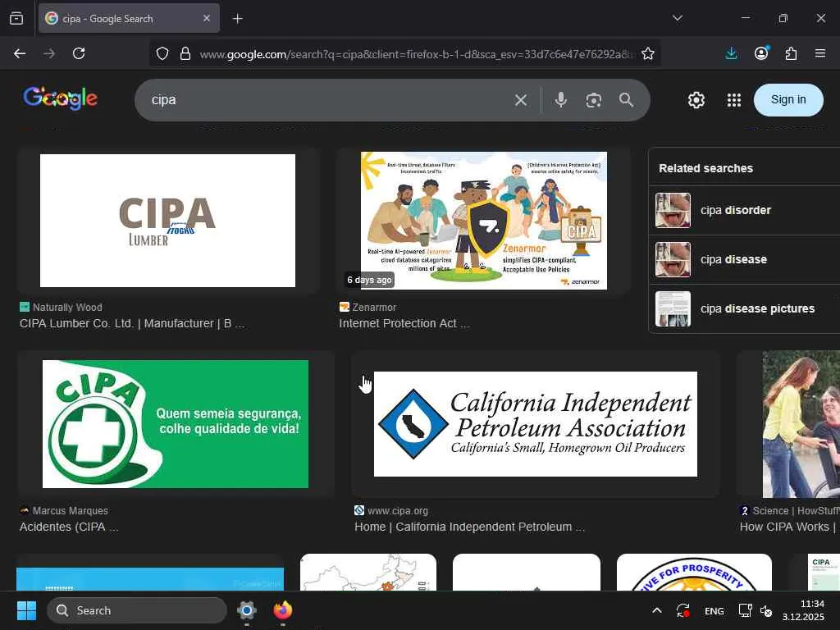Select related search cipa disease

click(744, 260)
